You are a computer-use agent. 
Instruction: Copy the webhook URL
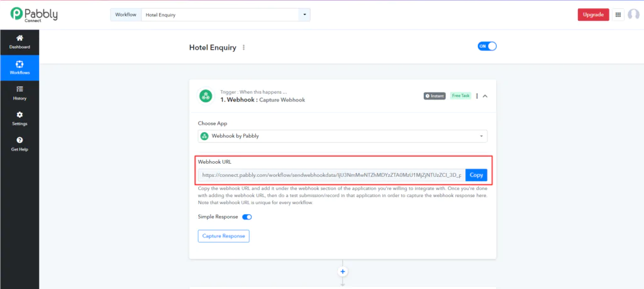point(477,175)
